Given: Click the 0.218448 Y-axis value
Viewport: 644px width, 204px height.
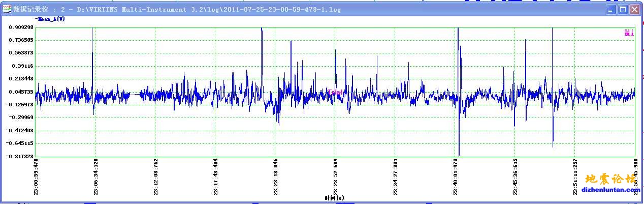Looking at the screenshot, I should click(x=21, y=79).
